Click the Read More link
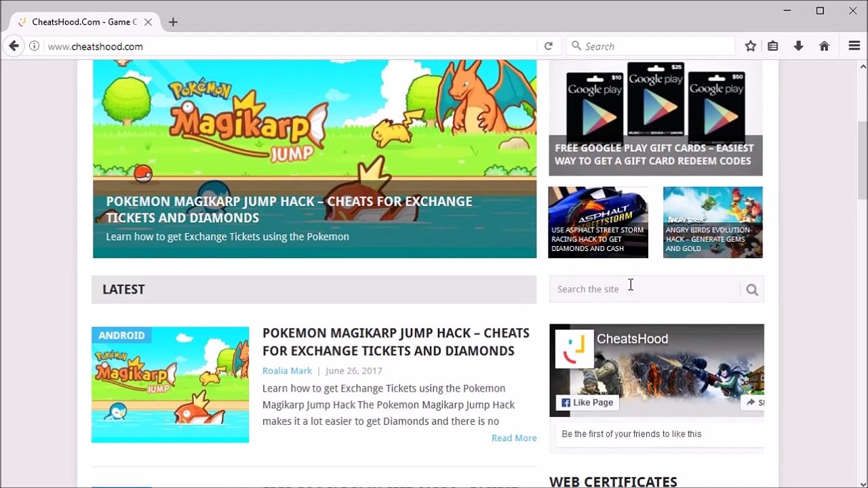Image resolution: width=868 pixels, height=488 pixels. 514,438
